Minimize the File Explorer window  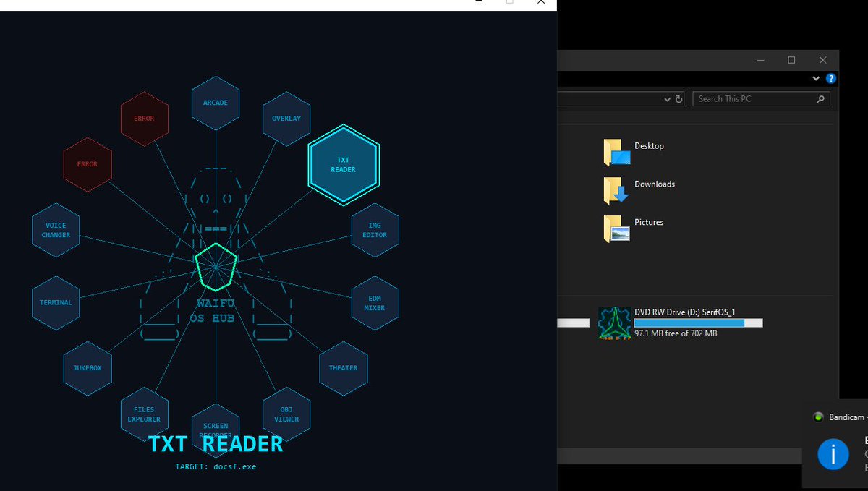[x=760, y=60]
